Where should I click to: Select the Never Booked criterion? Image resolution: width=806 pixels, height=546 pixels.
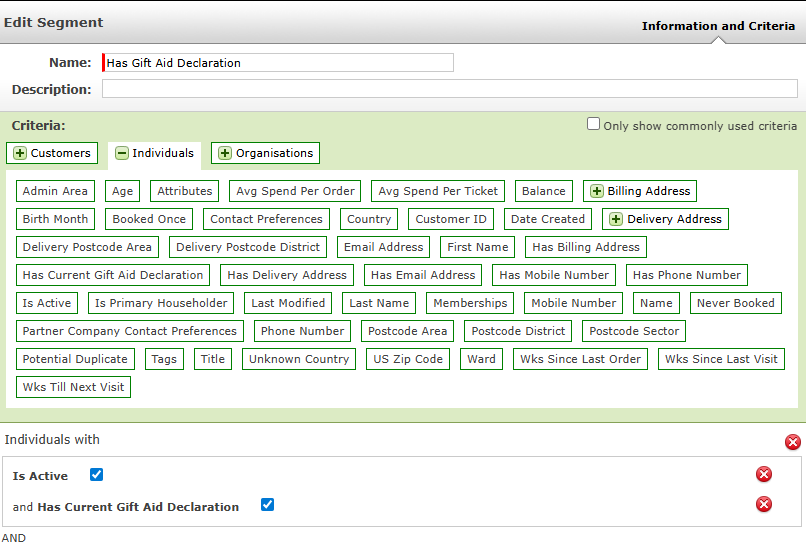(735, 303)
